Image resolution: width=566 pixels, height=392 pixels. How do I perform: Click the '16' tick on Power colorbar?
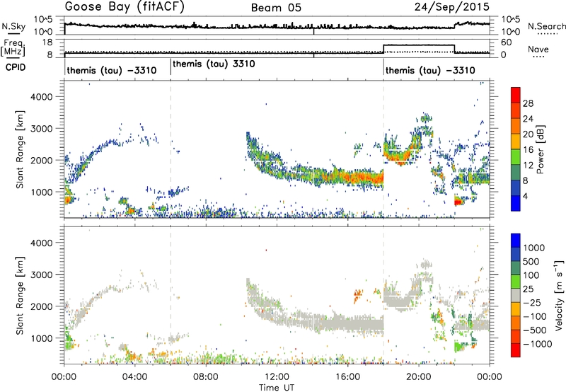[528, 150]
